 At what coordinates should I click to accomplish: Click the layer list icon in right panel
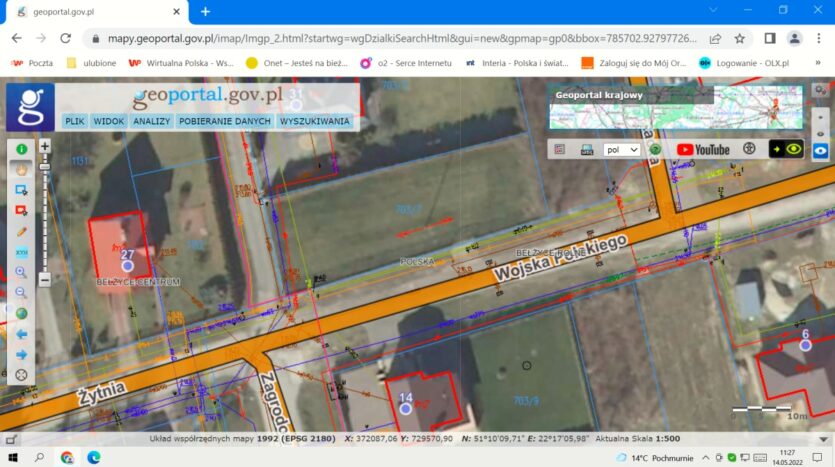click(x=559, y=150)
